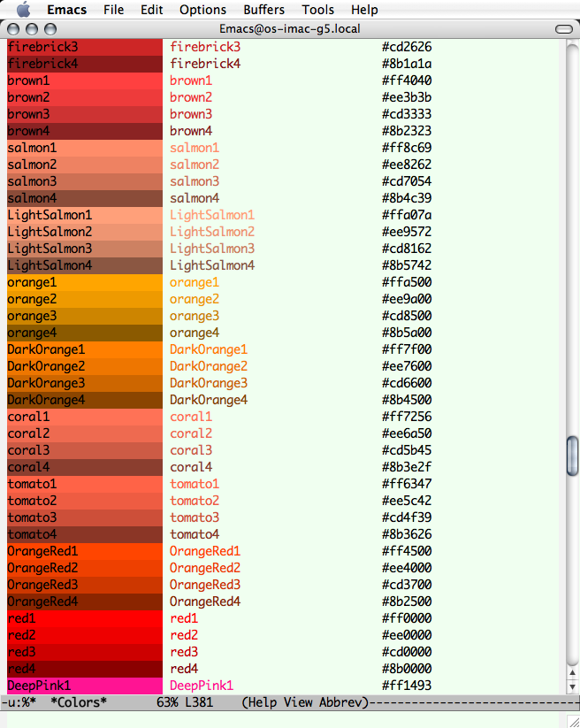This screenshot has height=728, width=580.
Task: Click the scrollbar up arrow
Action: (x=573, y=673)
